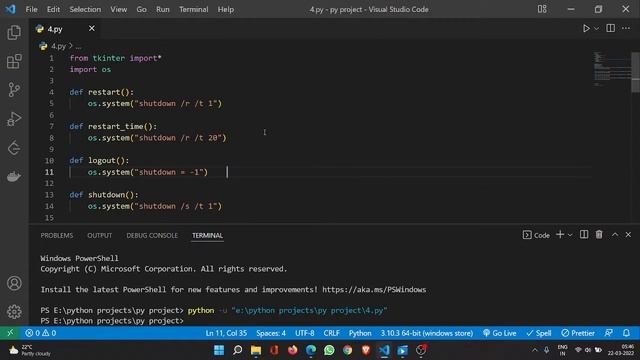Image resolution: width=640 pixels, height=360 pixels.
Task: Click the Code terminal label
Action: pos(536,235)
